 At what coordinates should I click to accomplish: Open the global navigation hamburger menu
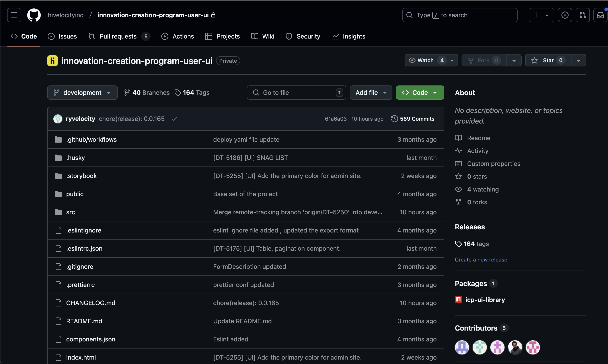(x=14, y=15)
